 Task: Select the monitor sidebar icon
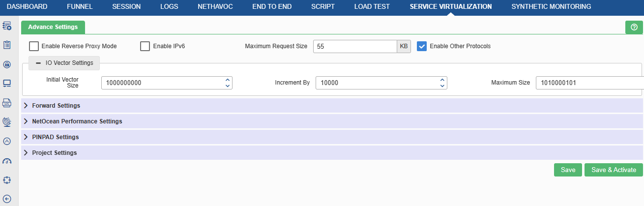tap(7, 83)
